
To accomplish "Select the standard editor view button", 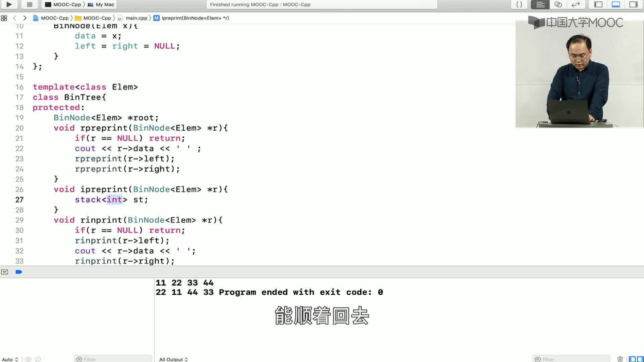I will coord(540,4).
